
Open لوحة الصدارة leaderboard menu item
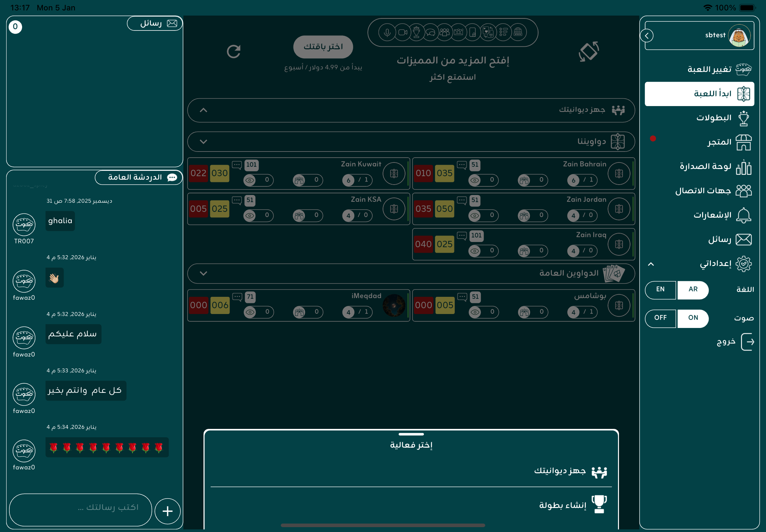tap(705, 166)
